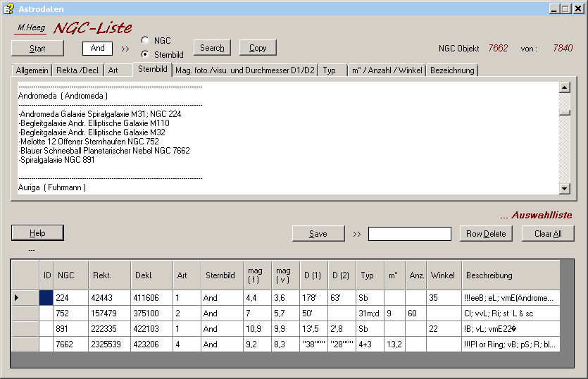The height and width of the screenshot is (379, 588).
Task: Click the line 'Blauer Schneeball Planetarischer Nebel NGC 7662'
Action: point(104,151)
